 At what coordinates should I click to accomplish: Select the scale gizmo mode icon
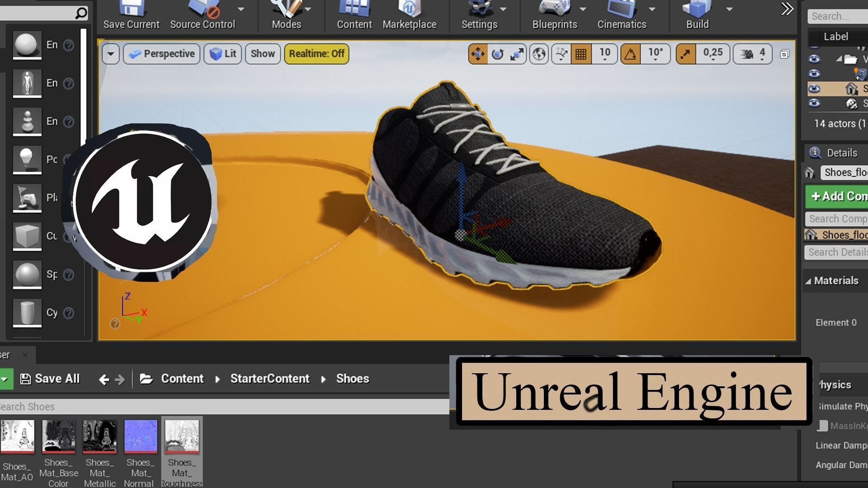(x=517, y=54)
